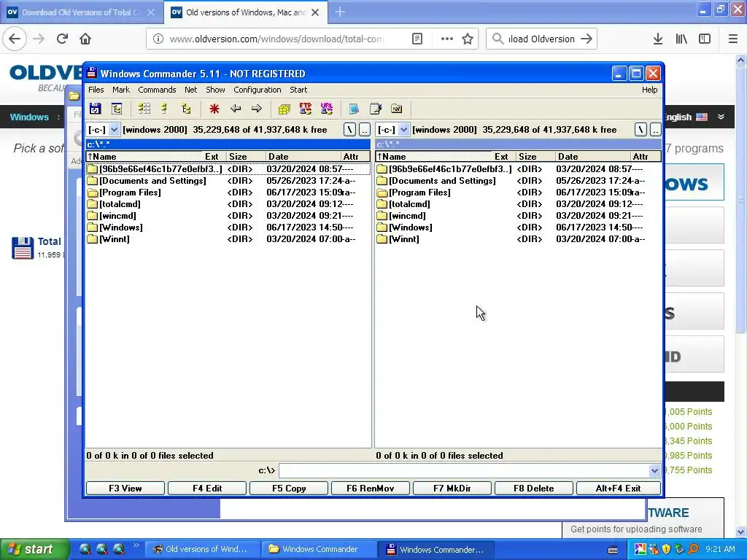Image resolution: width=747 pixels, height=560 pixels.
Task: Open left panel drive [-c-] dropdown
Action: (x=114, y=130)
